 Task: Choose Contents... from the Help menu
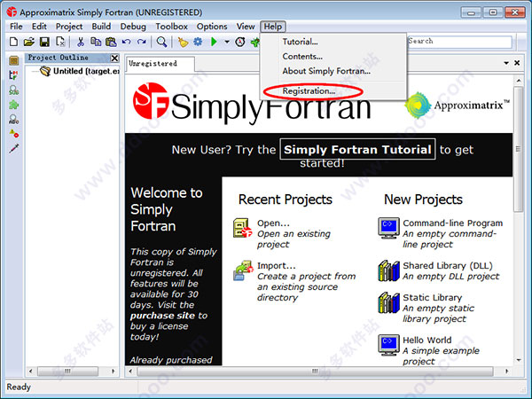pyautogui.click(x=302, y=57)
